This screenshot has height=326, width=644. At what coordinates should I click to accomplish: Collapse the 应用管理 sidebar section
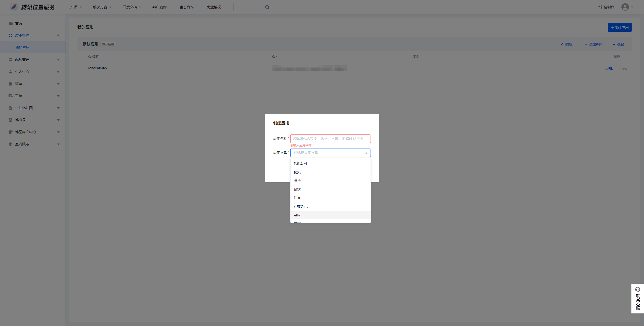tap(58, 35)
